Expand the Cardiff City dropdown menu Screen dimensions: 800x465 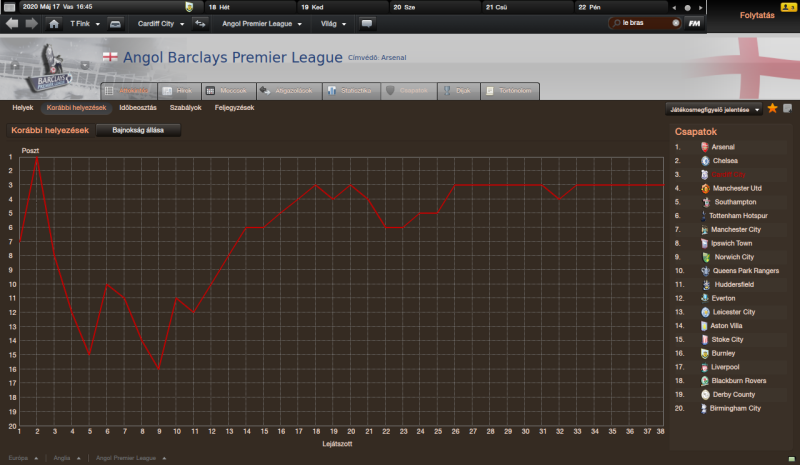click(x=160, y=23)
